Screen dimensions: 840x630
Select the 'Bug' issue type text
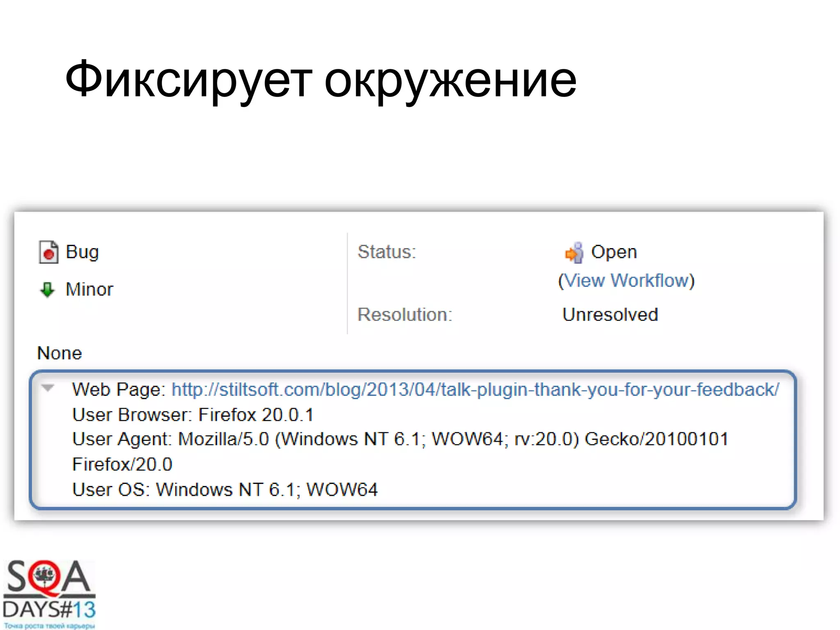[x=82, y=252]
